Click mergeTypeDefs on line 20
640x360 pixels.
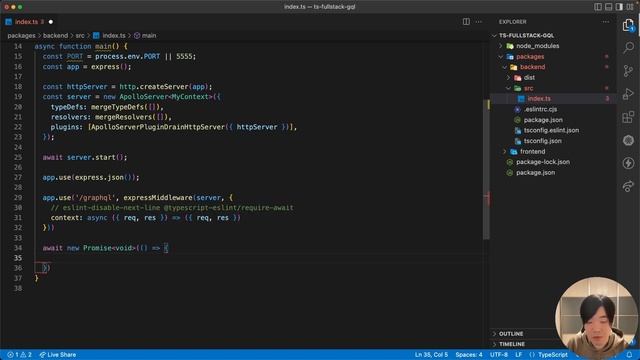[117, 107]
